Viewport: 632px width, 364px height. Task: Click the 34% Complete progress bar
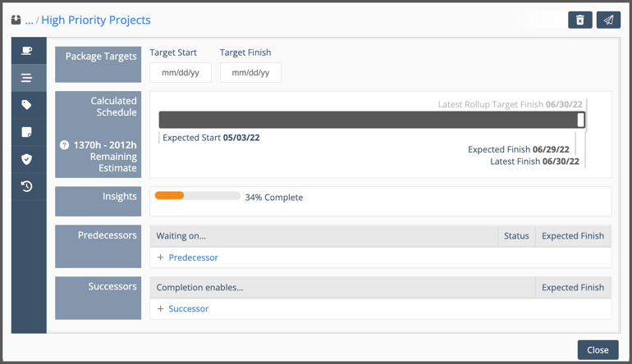[197, 196]
